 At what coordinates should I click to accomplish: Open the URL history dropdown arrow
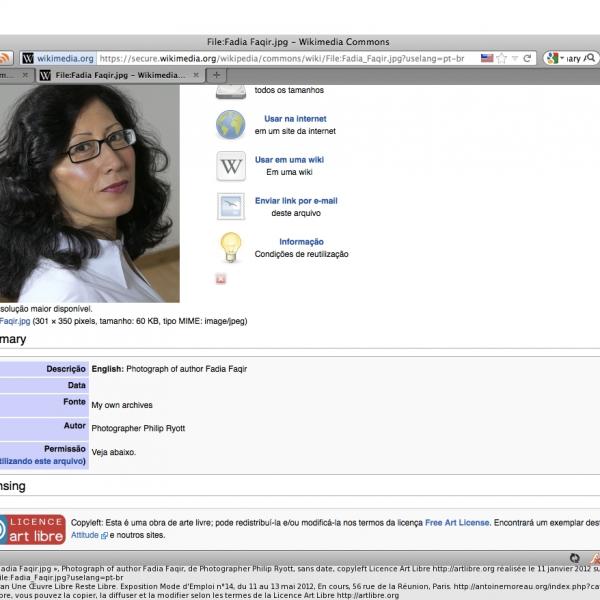click(x=515, y=59)
